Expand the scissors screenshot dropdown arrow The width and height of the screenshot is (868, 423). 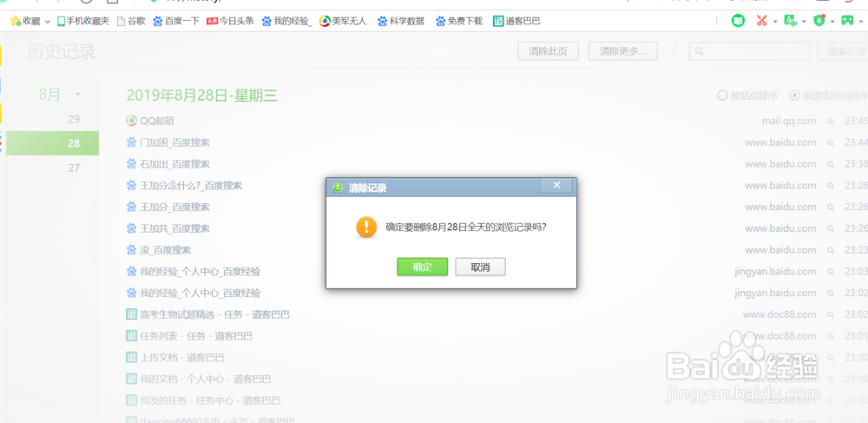[775, 22]
